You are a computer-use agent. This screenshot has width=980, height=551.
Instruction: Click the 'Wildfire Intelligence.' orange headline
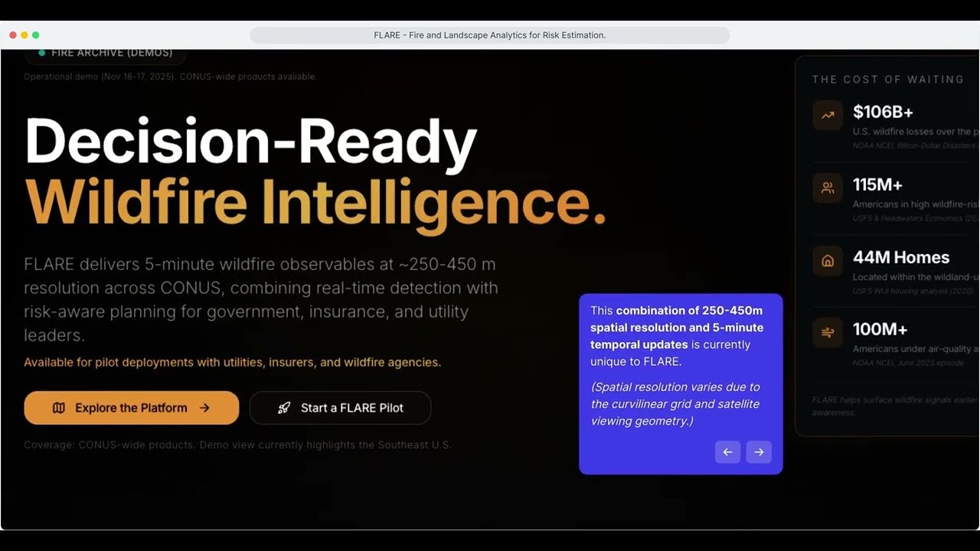pos(315,204)
